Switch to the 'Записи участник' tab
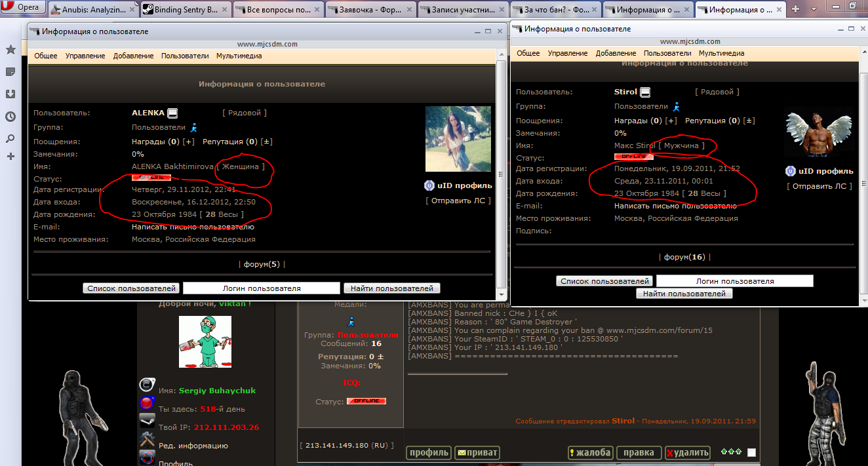Image resolution: width=868 pixels, height=466 pixels. (x=464, y=10)
